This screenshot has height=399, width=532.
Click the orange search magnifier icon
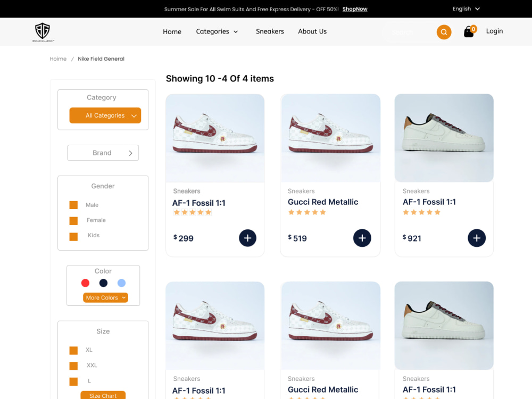coord(444,32)
